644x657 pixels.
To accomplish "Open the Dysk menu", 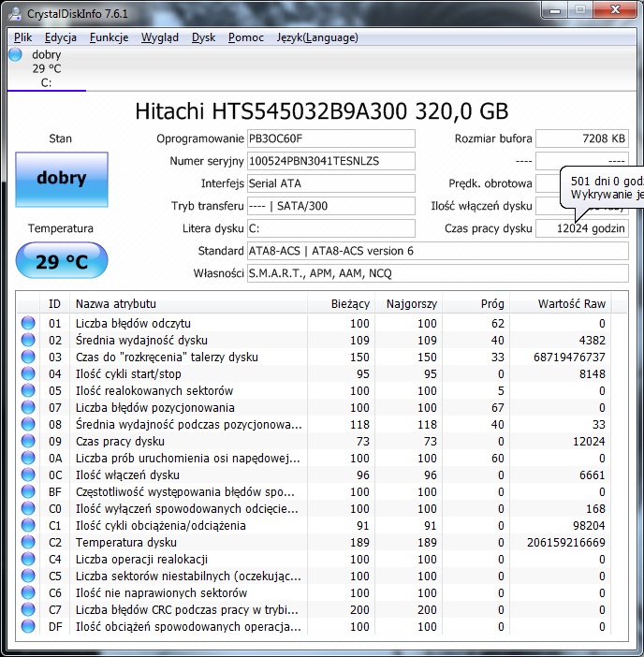I will click(x=203, y=37).
